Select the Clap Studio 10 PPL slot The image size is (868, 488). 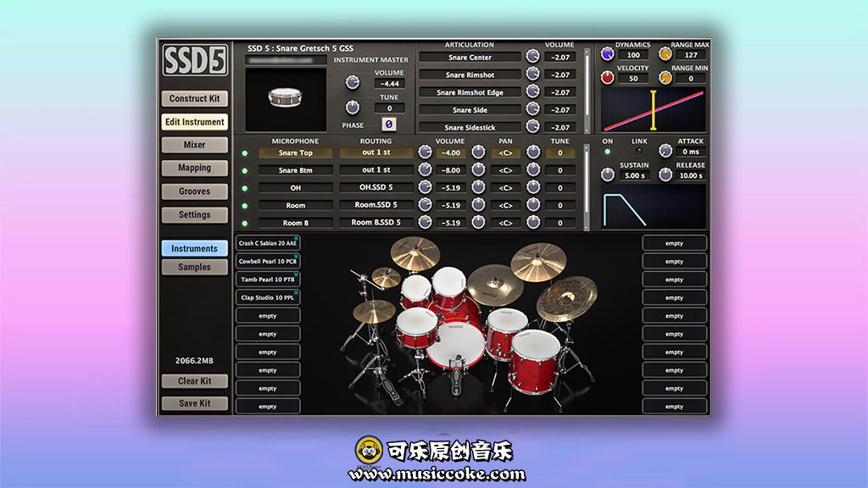tap(267, 297)
